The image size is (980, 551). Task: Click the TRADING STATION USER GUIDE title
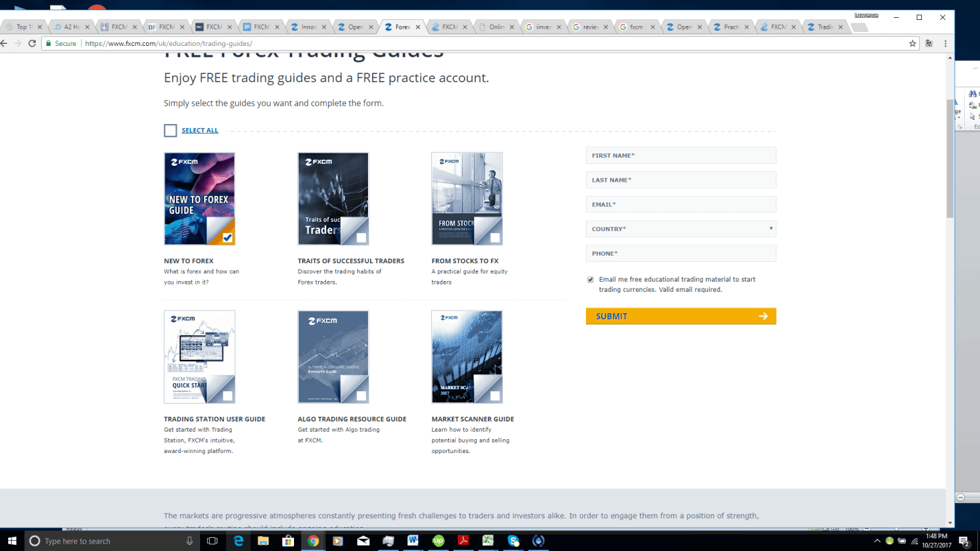(x=215, y=419)
